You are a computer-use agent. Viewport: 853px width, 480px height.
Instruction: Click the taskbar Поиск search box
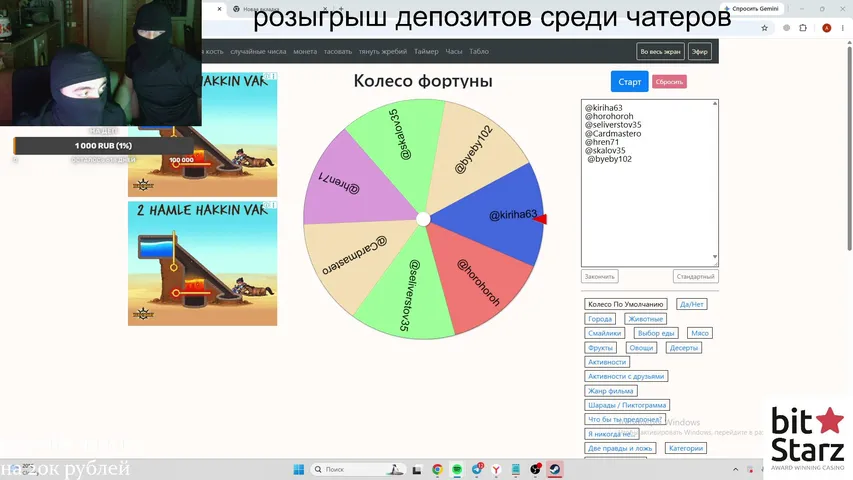357,469
